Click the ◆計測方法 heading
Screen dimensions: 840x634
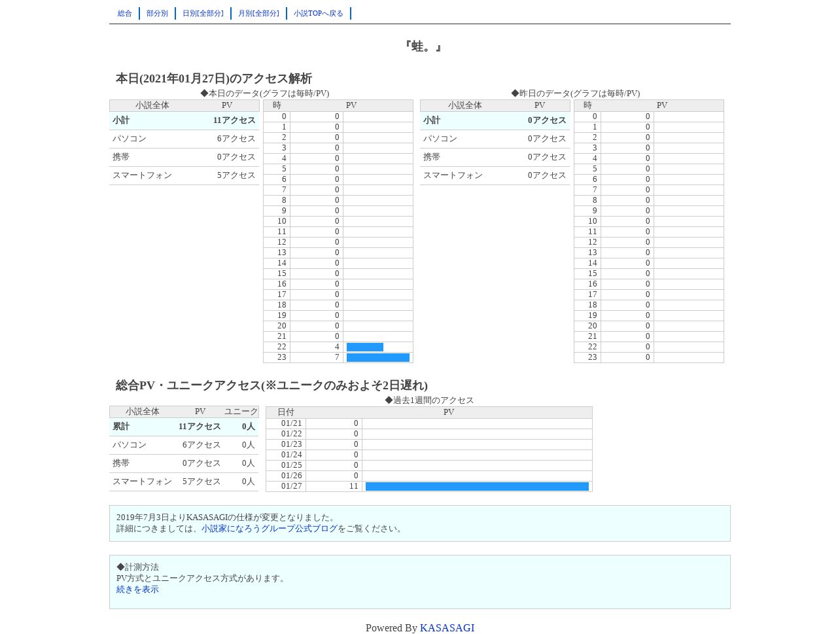137,567
